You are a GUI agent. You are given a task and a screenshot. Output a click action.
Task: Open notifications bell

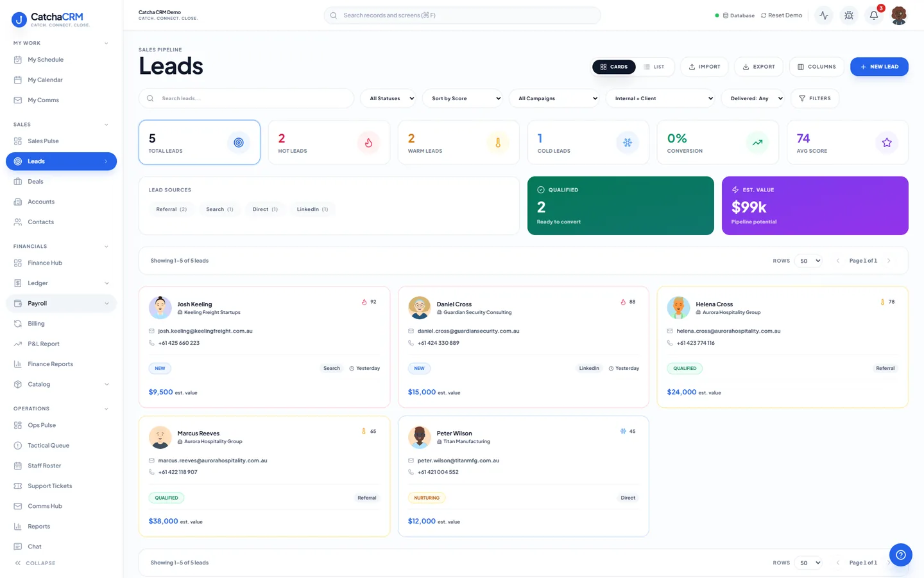[874, 15]
